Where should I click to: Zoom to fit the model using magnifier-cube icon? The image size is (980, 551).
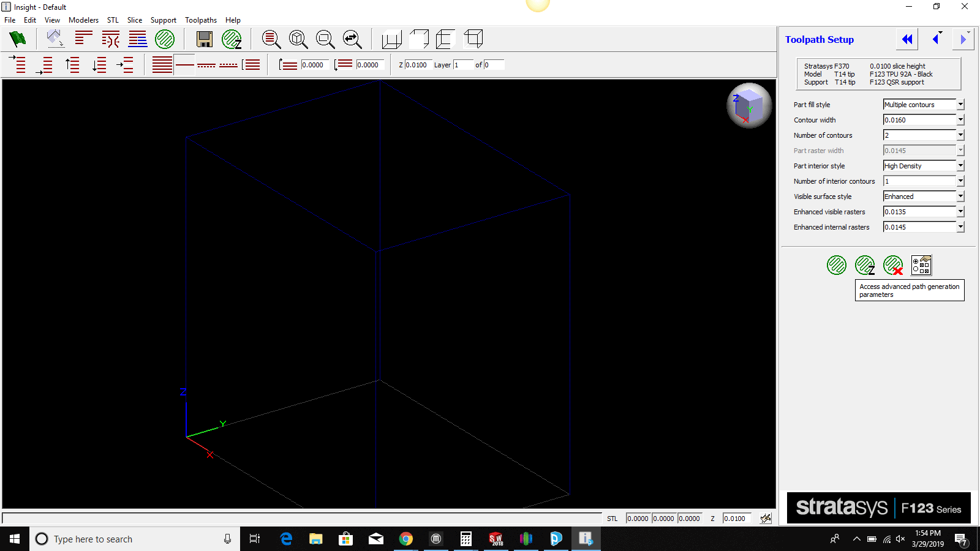[x=298, y=39]
